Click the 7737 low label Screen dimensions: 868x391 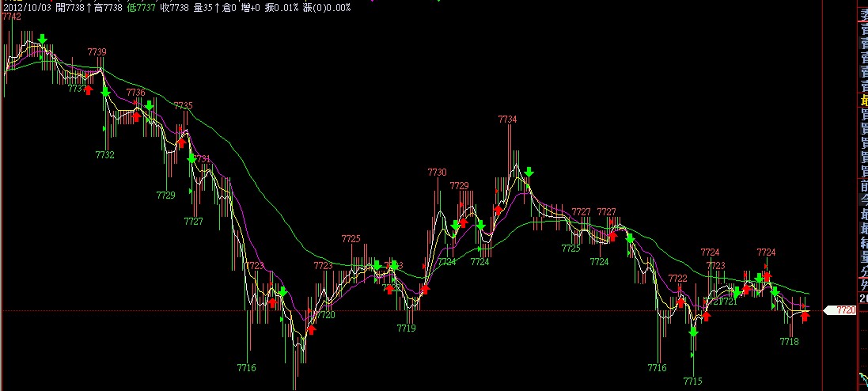coord(77,89)
